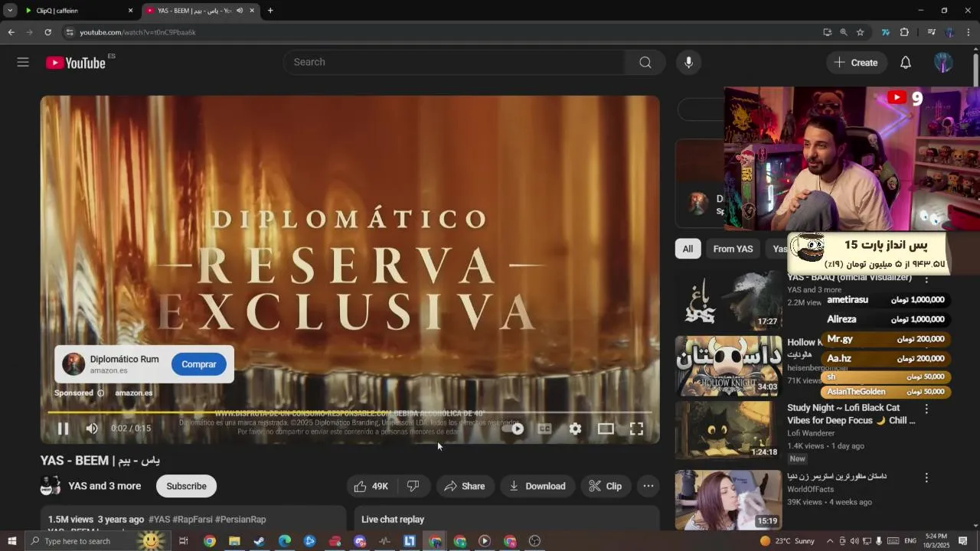Mute the YAS - BEEM tab audio icon
The height and width of the screenshot is (551, 980).
coord(240,11)
